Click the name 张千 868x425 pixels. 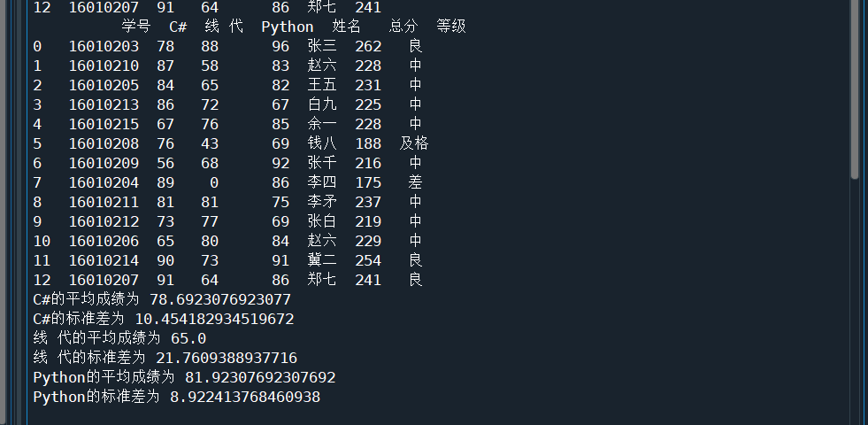[322, 163]
